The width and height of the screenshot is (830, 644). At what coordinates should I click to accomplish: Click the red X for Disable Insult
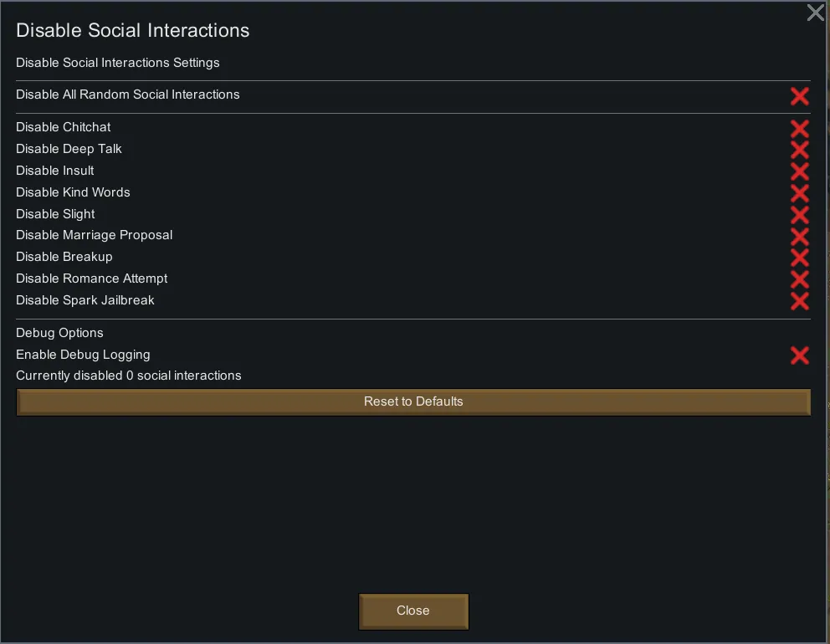point(799,171)
